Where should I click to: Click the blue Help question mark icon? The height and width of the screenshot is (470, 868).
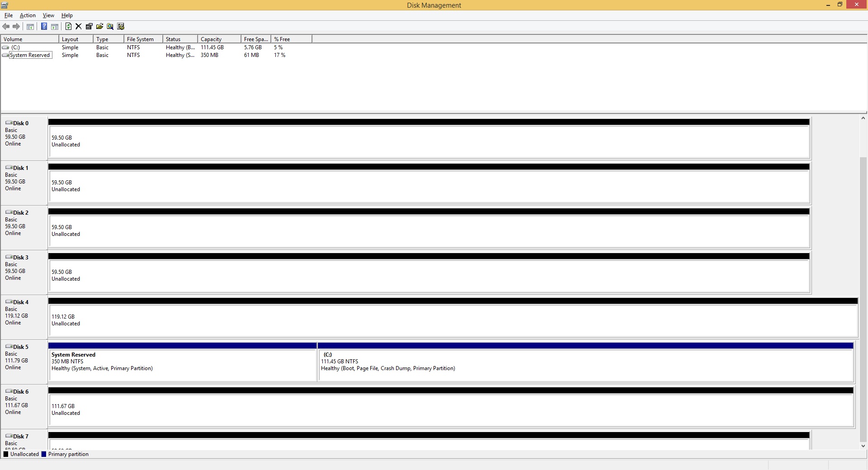[44, 26]
